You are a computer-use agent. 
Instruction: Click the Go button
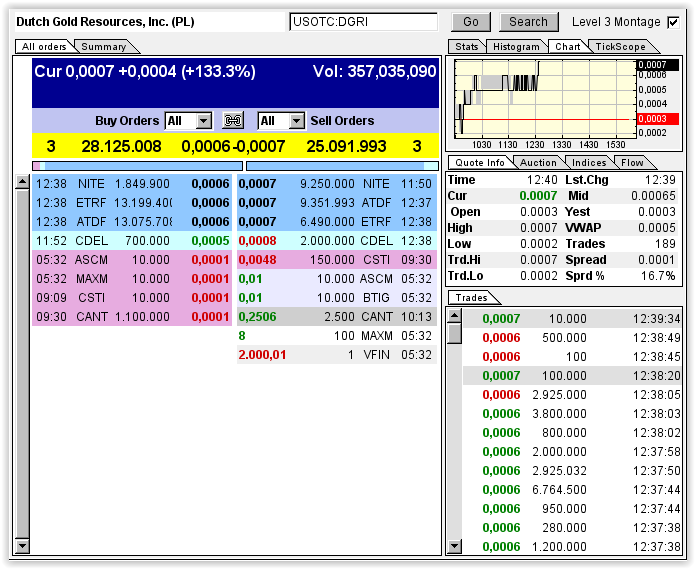[x=471, y=22]
